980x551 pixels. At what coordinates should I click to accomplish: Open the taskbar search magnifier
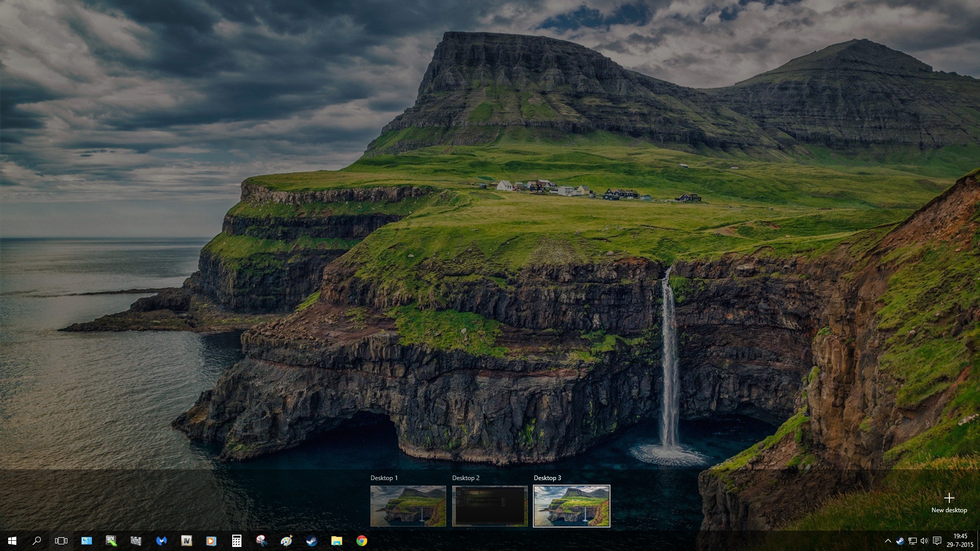(37, 541)
